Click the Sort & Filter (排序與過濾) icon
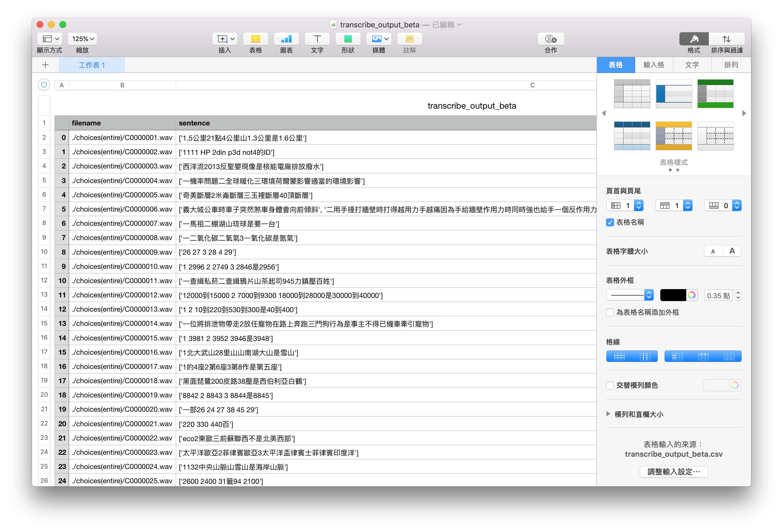Screen dimensions: 783x532 [x=727, y=39]
